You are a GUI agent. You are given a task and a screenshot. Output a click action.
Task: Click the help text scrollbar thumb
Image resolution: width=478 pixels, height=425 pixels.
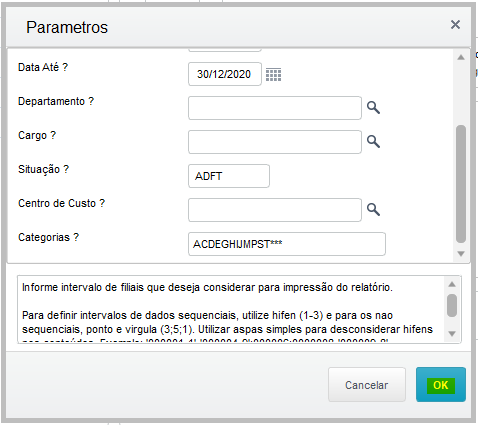(x=452, y=305)
